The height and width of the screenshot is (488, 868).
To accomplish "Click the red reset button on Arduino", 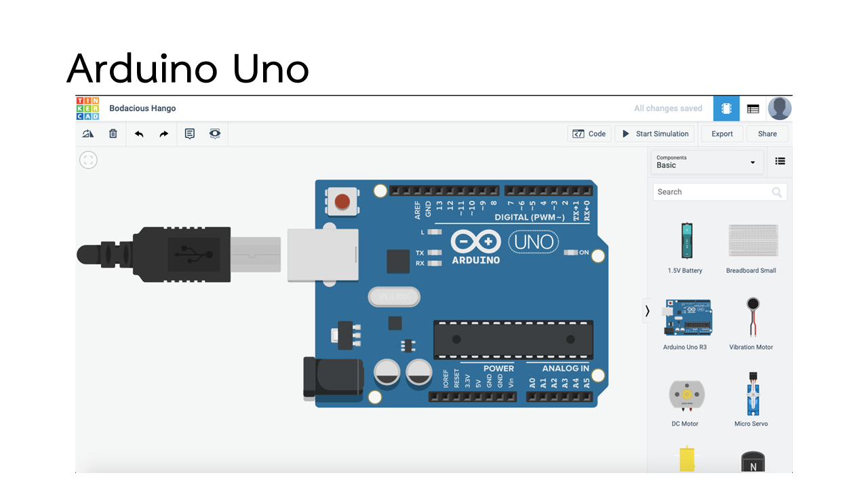I will tap(342, 201).
